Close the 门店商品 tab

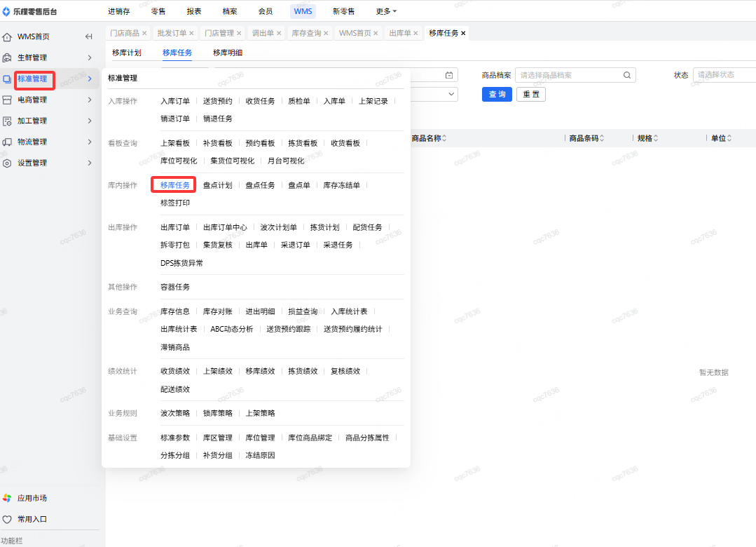click(x=144, y=34)
